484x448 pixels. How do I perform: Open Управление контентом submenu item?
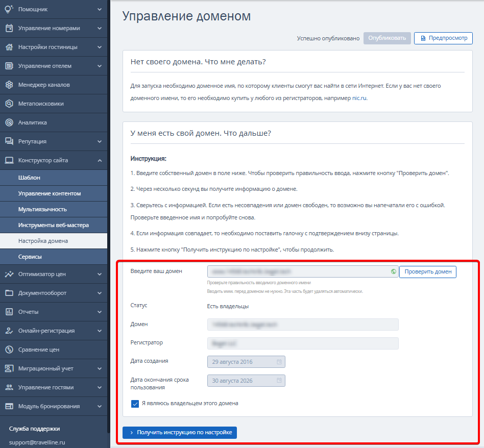(x=54, y=193)
